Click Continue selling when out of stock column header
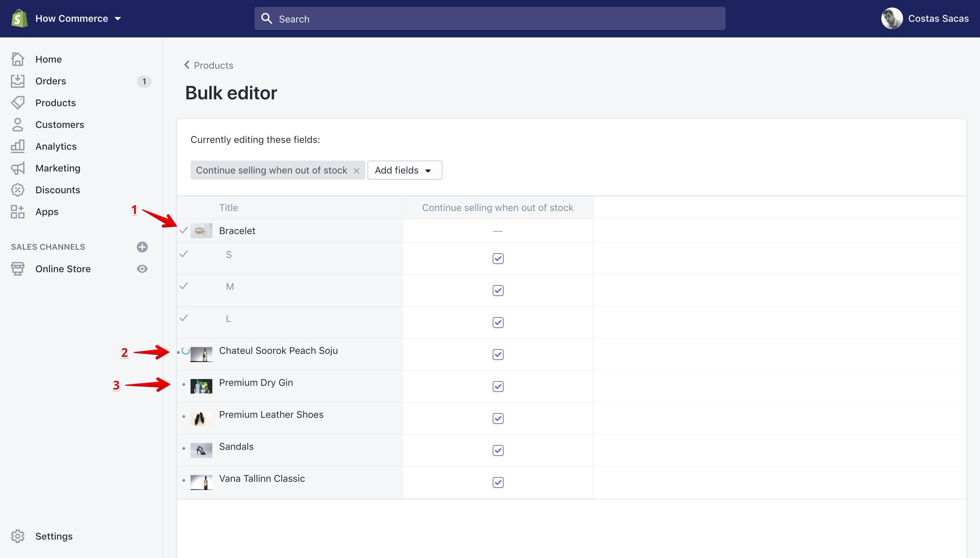The image size is (980, 558). click(497, 208)
